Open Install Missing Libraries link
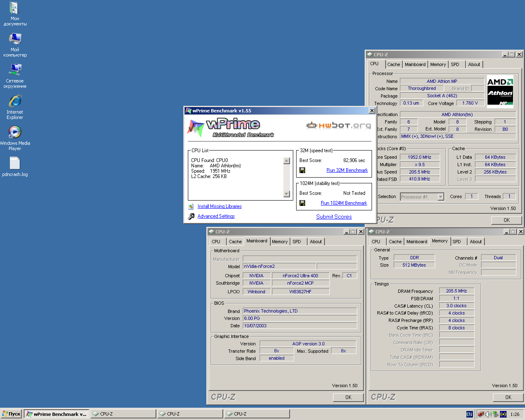Viewport: 525px width, 420px height. [219, 206]
